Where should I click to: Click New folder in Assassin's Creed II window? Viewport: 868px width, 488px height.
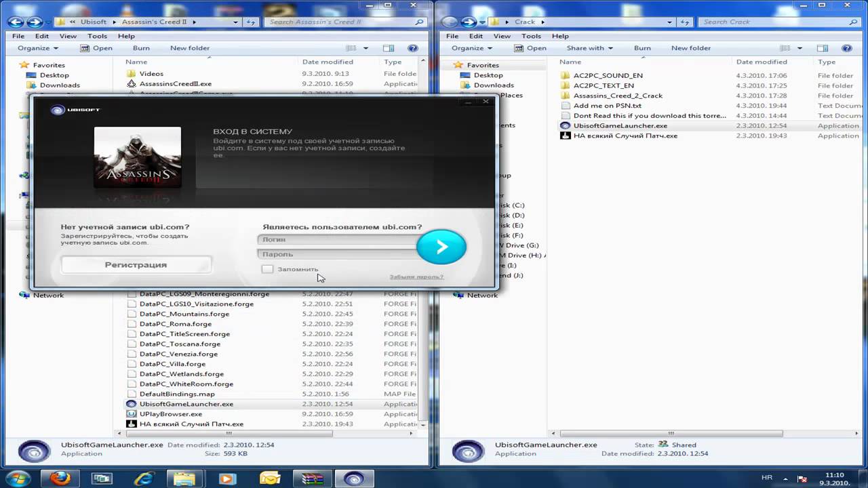(190, 48)
